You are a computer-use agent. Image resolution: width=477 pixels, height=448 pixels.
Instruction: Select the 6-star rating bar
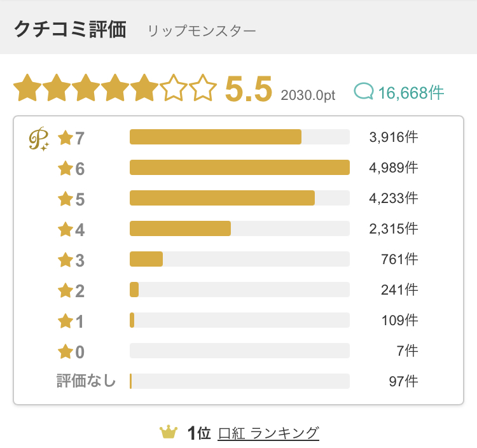(x=240, y=167)
